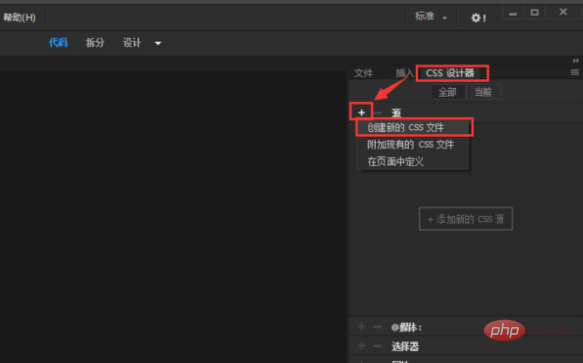Open the 标准 workspace dropdown
The height and width of the screenshot is (363, 583).
(x=431, y=17)
